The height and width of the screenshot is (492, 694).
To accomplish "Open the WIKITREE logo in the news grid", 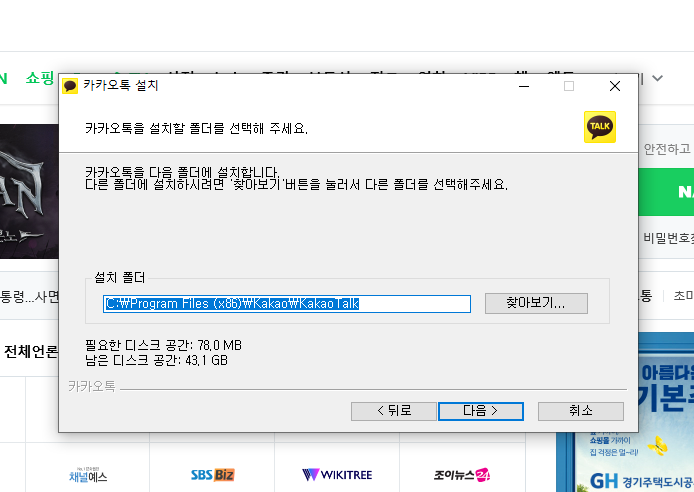I will click(x=337, y=475).
